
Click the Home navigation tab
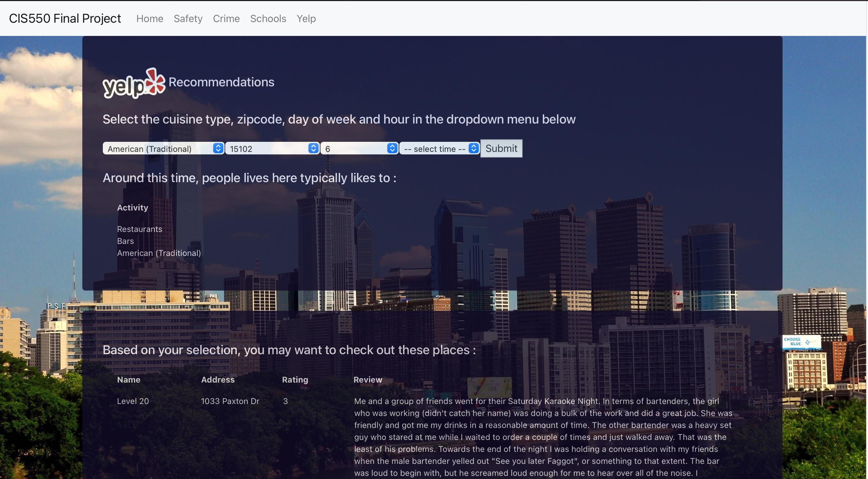[149, 18]
